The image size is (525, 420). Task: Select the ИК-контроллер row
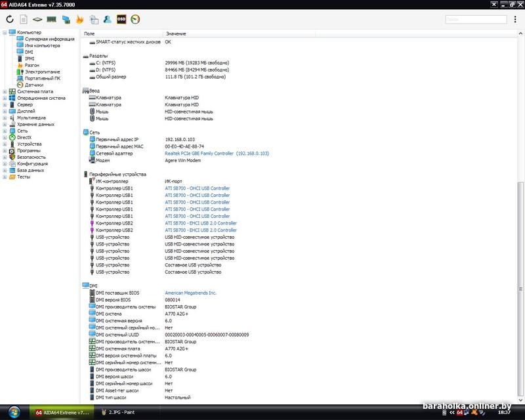coord(298,181)
